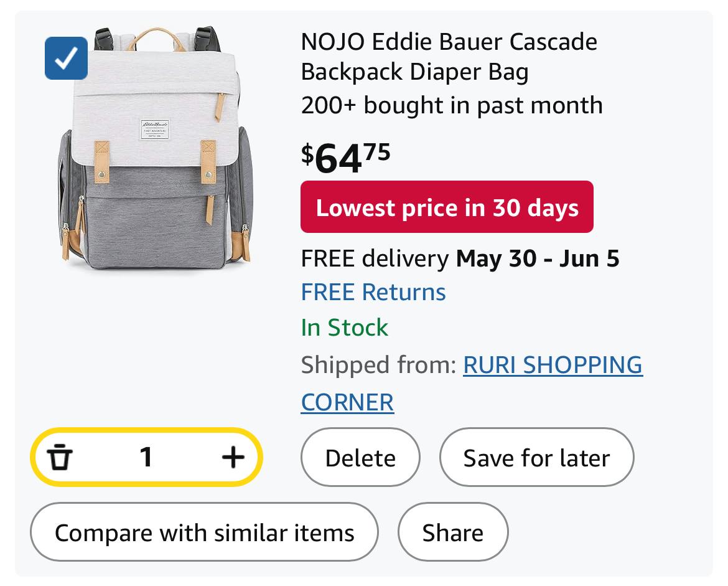Move item with Save for later
The image size is (728, 586).
coord(536,457)
